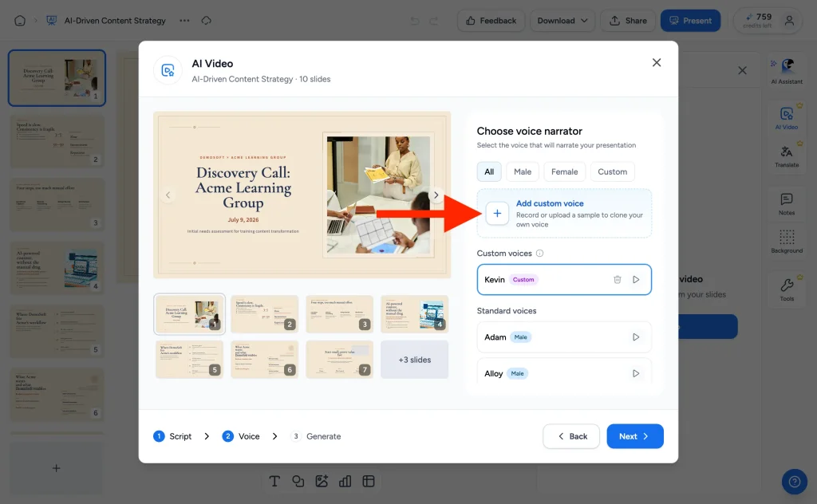The width and height of the screenshot is (817, 504).
Task: Select the Kevin custom voice row
Action: click(x=564, y=280)
